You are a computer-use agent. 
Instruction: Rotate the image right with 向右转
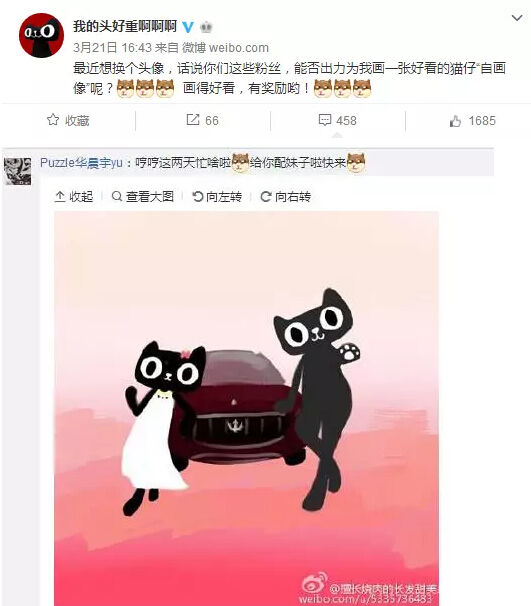point(285,197)
